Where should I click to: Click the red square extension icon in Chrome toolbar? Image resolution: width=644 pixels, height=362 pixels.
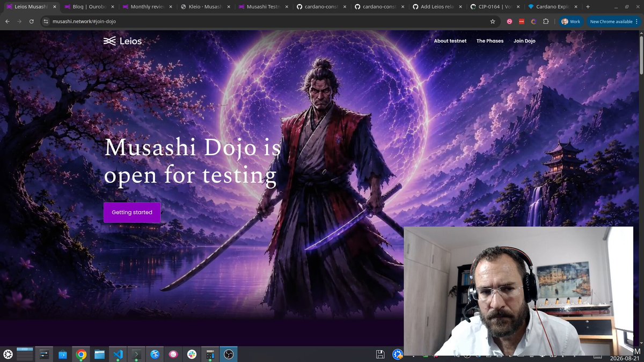pyautogui.click(x=521, y=21)
